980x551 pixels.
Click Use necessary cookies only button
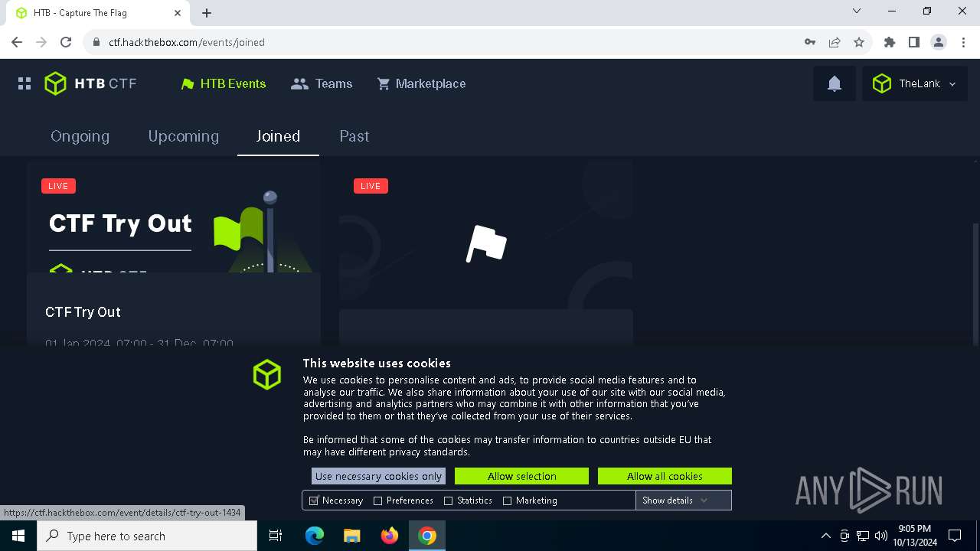(x=378, y=476)
